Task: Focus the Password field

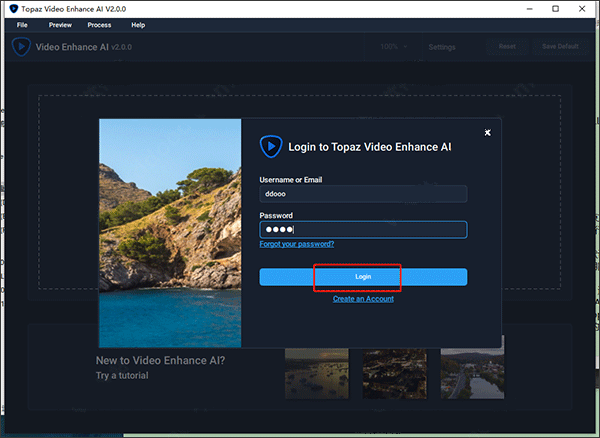Action: click(x=363, y=230)
